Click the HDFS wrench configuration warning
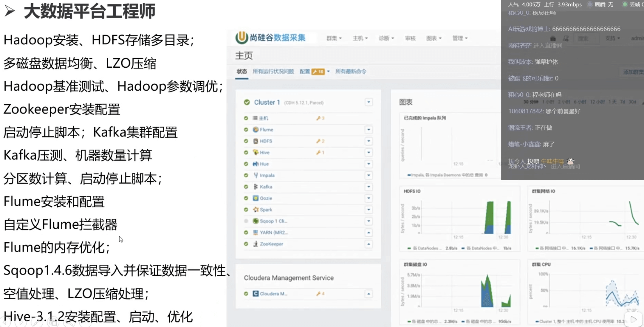Image resolution: width=644 pixels, height=327 pixels. point(320,141)
